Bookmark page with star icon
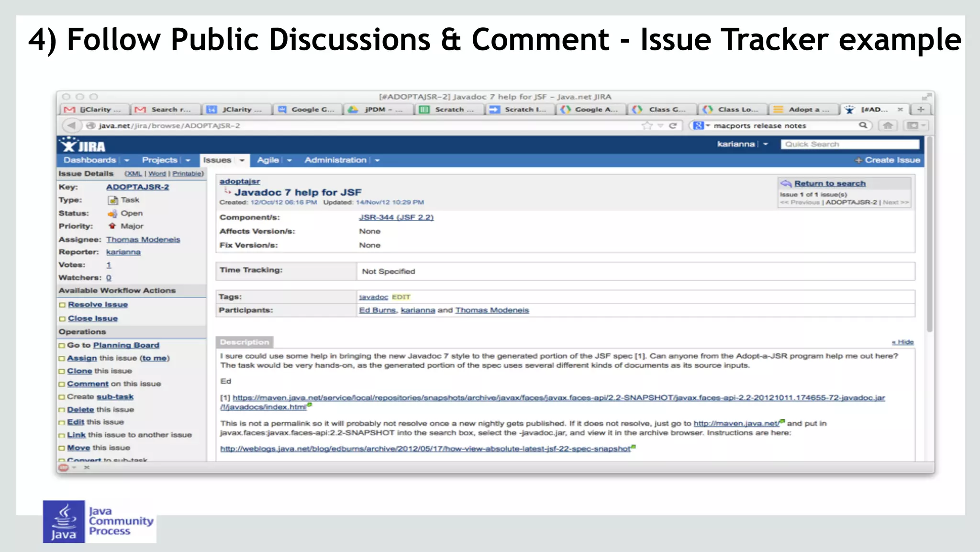 pyautogui.click(x=647, y=125)
